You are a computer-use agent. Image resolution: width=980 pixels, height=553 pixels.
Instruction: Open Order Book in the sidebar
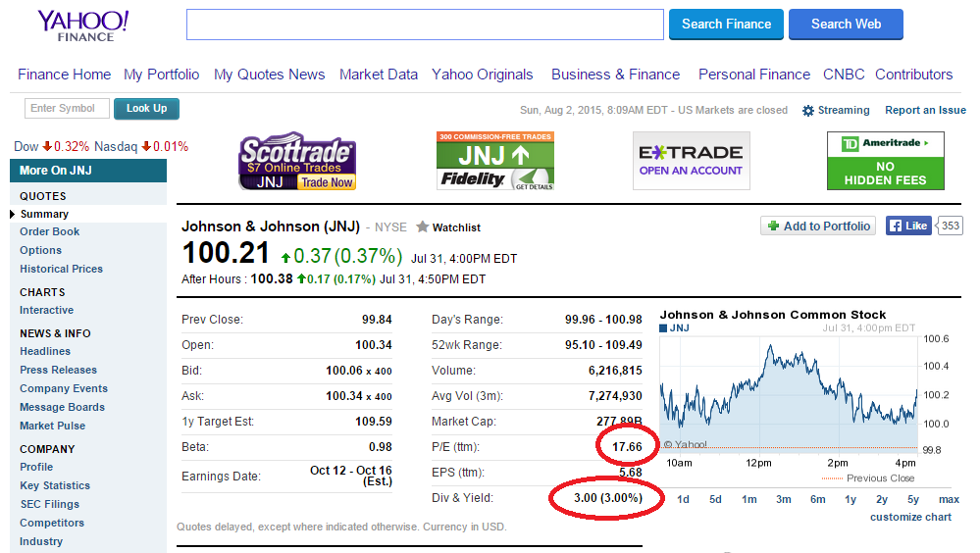click(x=49, y=231)
